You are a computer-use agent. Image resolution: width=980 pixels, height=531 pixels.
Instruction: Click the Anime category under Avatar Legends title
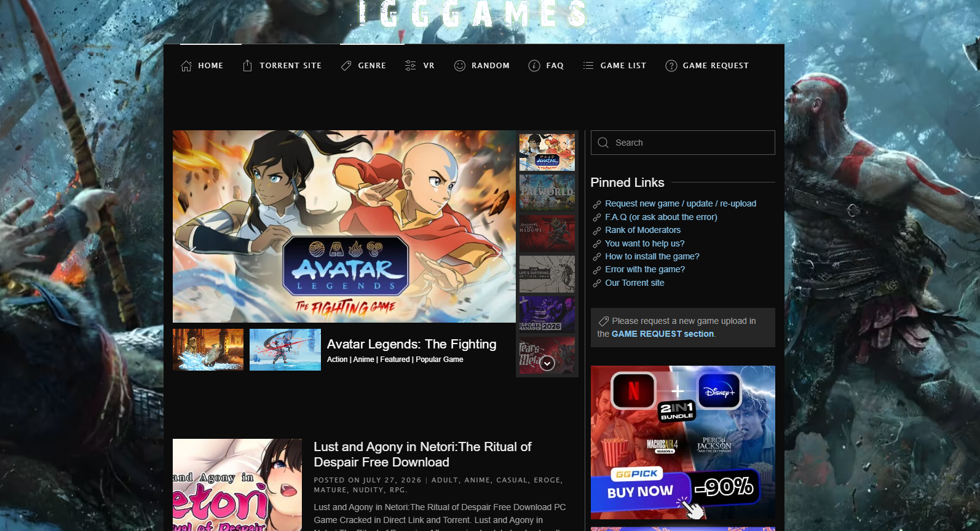pos(364,360)
